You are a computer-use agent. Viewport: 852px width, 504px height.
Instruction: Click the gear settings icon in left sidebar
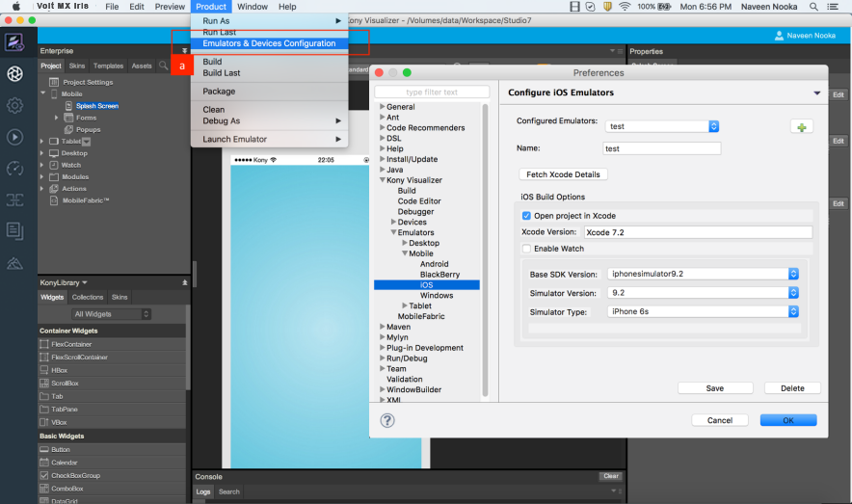pos(14,106)
